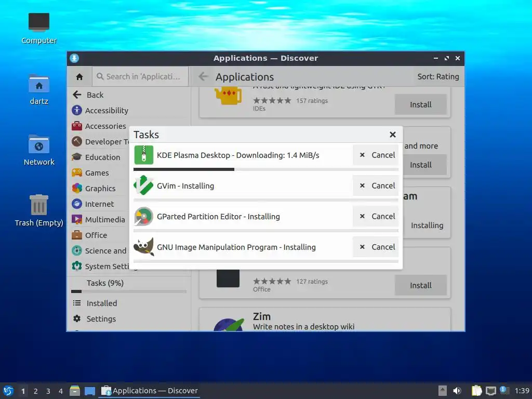Switch to virtual desktop 2
This screenshot has width=532, height=399.
[36, 391]
